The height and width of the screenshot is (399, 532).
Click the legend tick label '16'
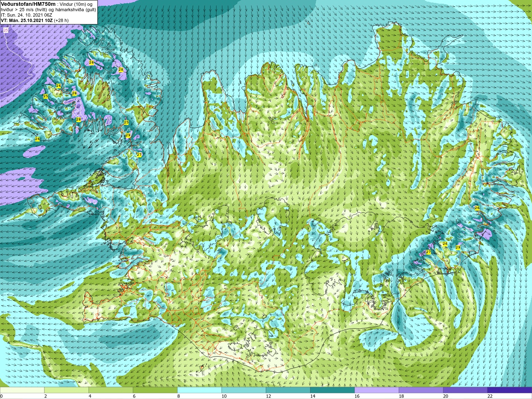click(357, 396)
